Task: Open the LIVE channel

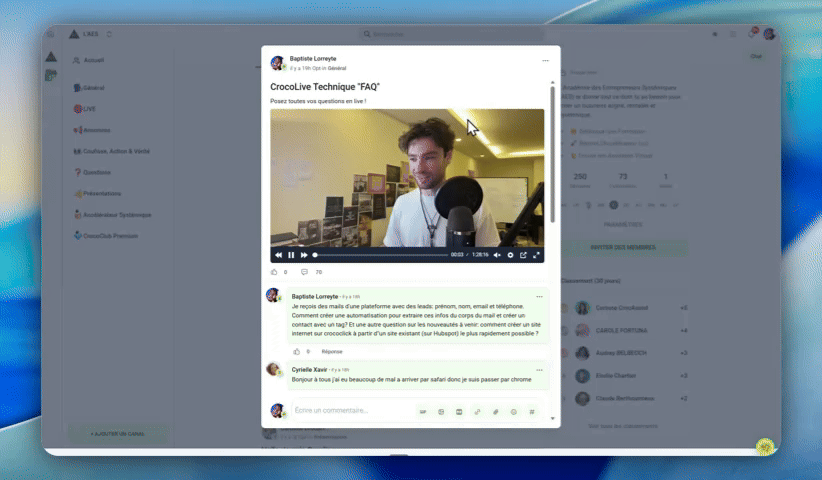Action: [85, 109]
